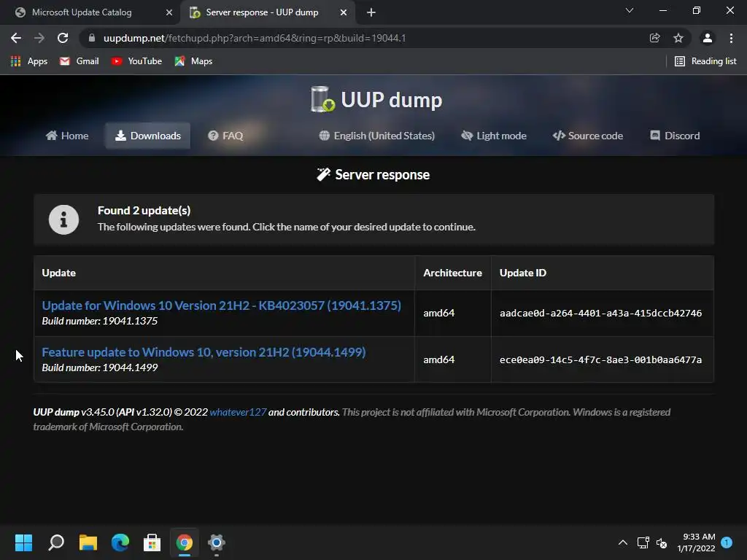The image size is (747, 560).
Task: Share this page using the share icon
Action: [x=654, y=38]
